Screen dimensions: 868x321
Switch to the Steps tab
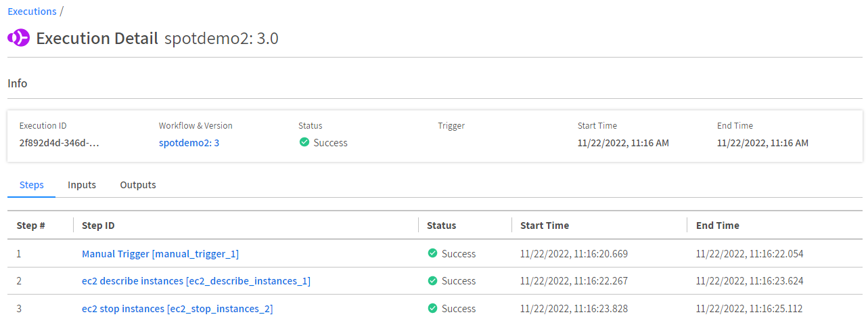point(32,185)
